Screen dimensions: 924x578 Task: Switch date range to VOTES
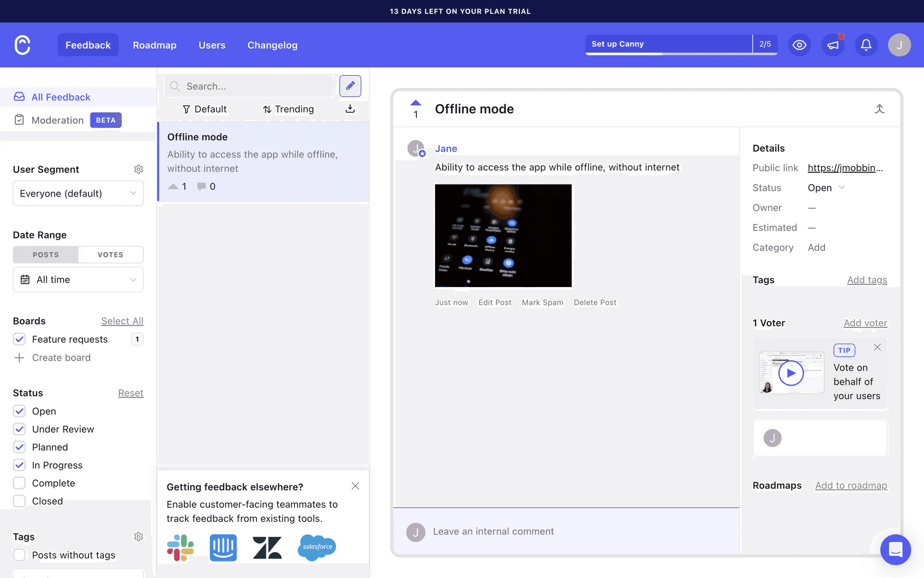110,254
